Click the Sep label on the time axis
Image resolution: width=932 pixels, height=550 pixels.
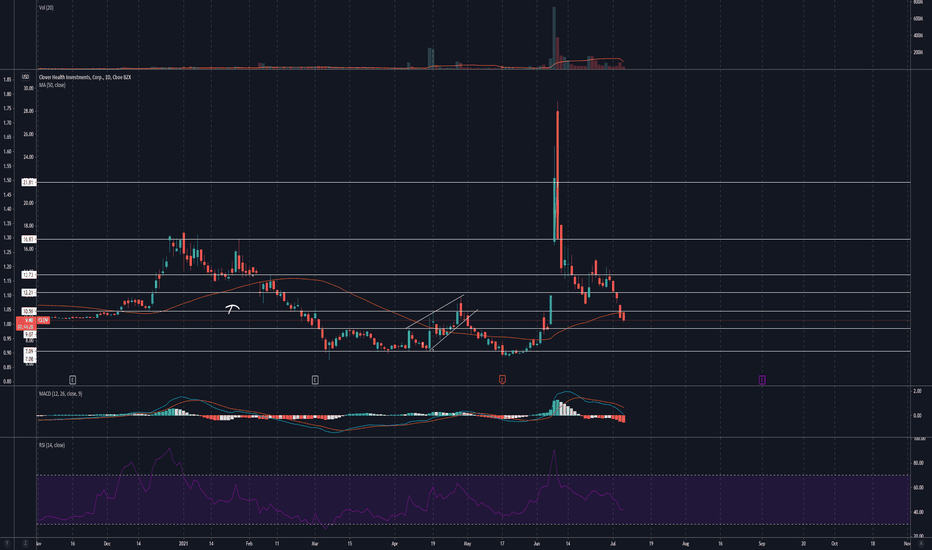761,543
